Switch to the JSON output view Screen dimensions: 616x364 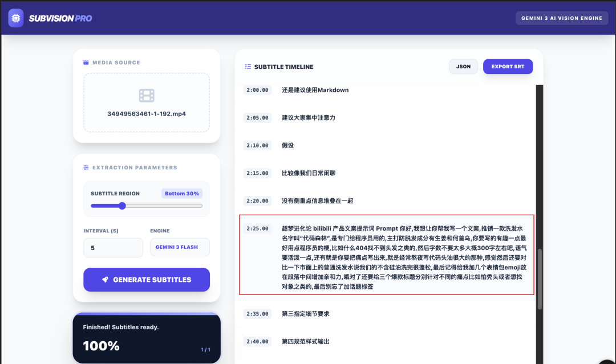click(x=463, y=66)
